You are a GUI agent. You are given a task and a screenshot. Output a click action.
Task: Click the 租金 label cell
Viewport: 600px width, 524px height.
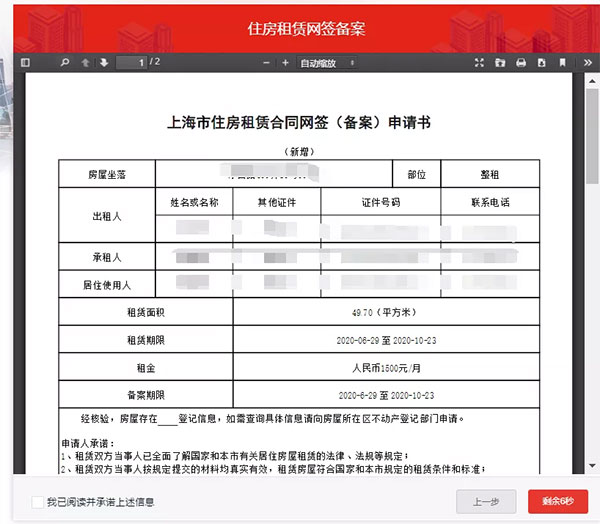(146, 368)
